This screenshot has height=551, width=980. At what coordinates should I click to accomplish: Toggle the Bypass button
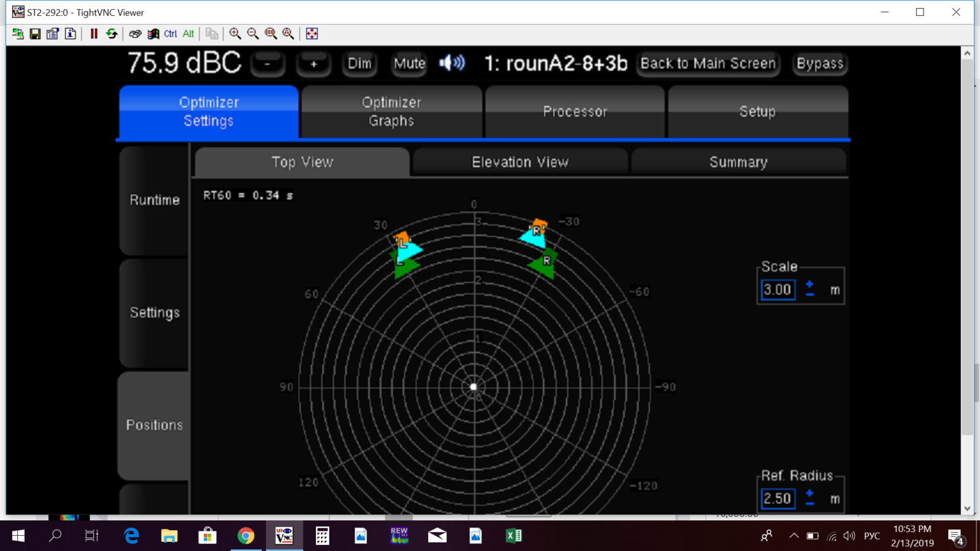point(820,64)
